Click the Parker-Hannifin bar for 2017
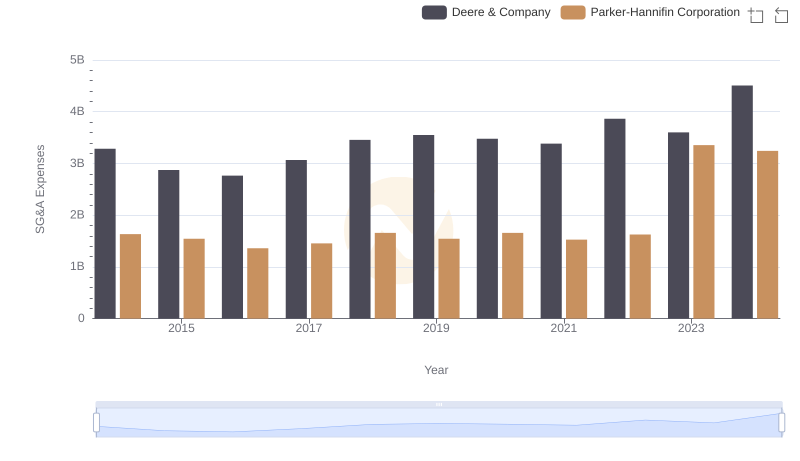The width and height of the screenshot is (800, 461). pos(322,281)
